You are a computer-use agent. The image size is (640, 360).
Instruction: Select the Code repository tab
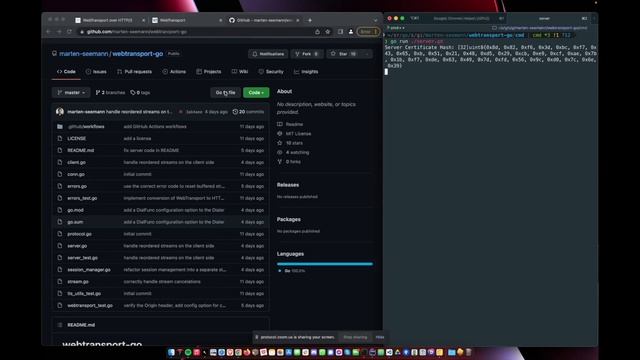[x=66, y=71]
